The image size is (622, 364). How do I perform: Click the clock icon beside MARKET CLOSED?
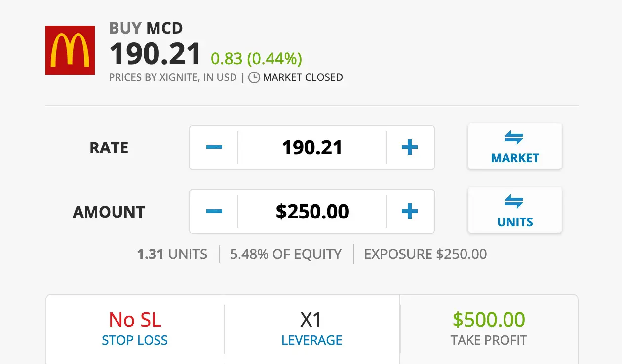point(254,78)
